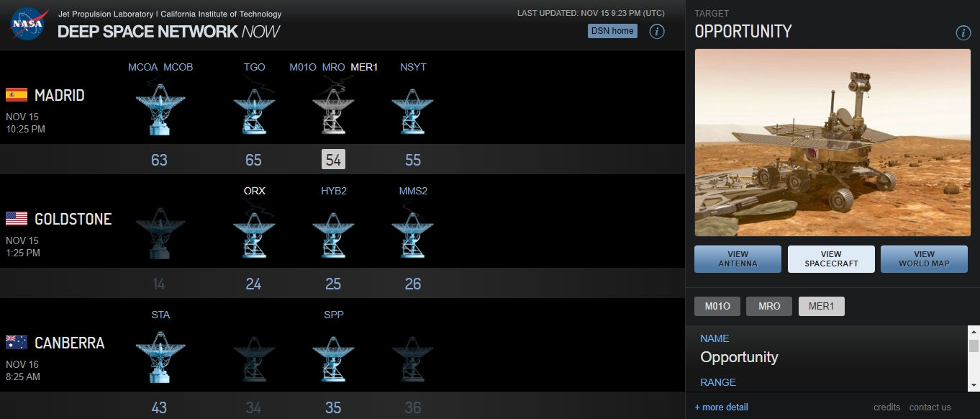The image size is (980, 419).
Task: Click the View Antenna button
Action: point(738,259)
